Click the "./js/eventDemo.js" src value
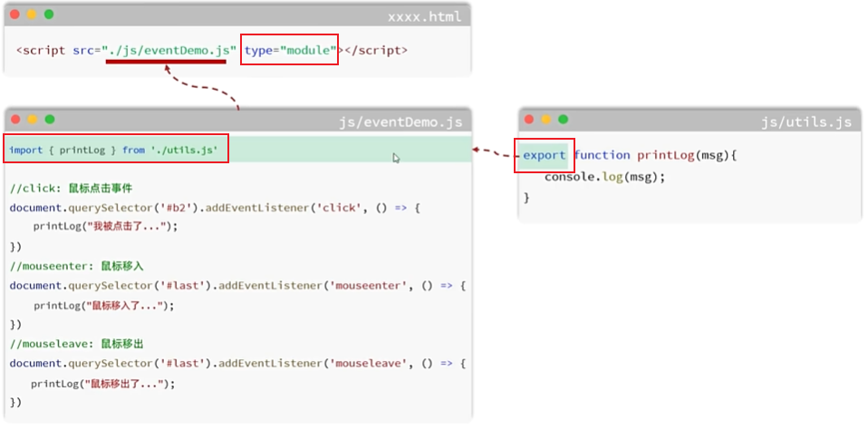The height and width of the screenshot is (429, 868). [169, 51]
